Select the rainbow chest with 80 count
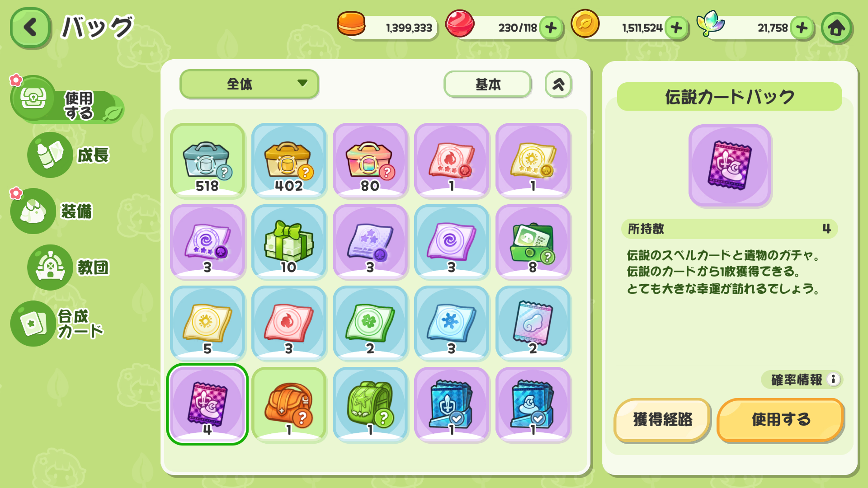This screenshot has height=488, width=868. (x=370, y=160)
